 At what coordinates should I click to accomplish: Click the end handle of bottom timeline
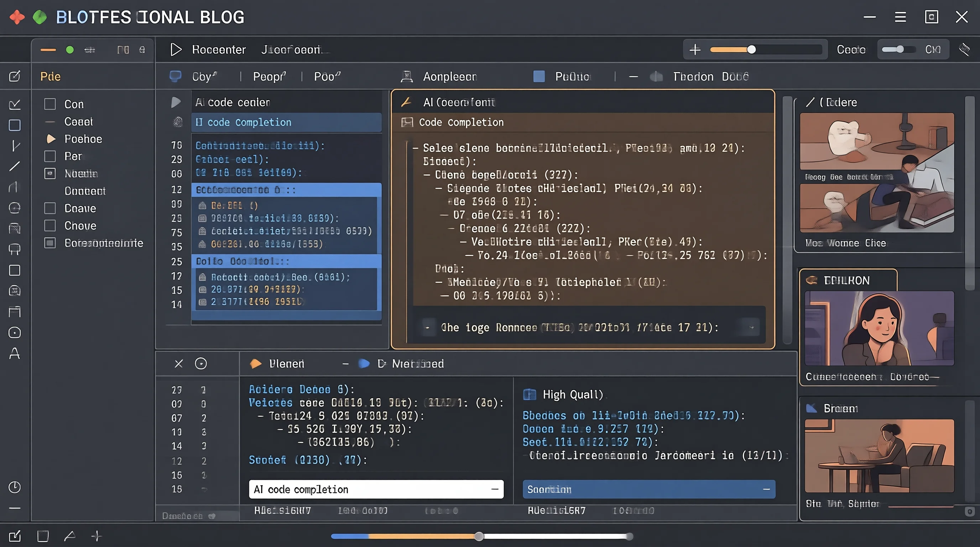[630, 536]
